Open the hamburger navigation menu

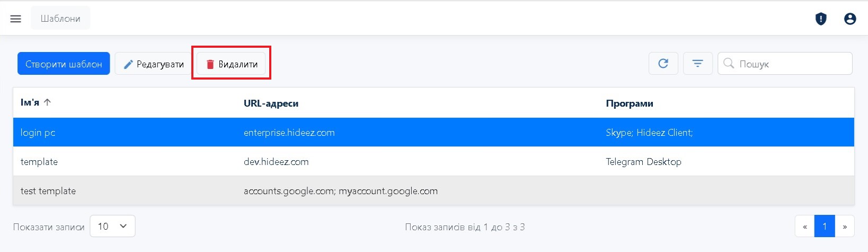[16, 19]
